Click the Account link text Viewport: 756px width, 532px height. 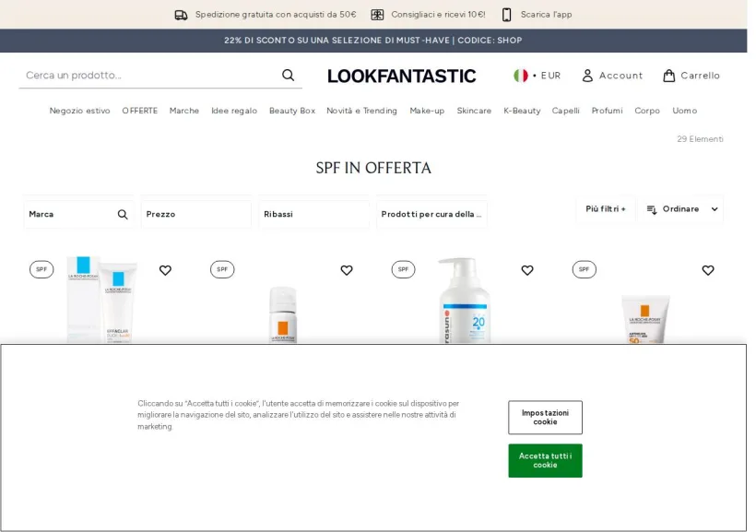click(621, 76)
